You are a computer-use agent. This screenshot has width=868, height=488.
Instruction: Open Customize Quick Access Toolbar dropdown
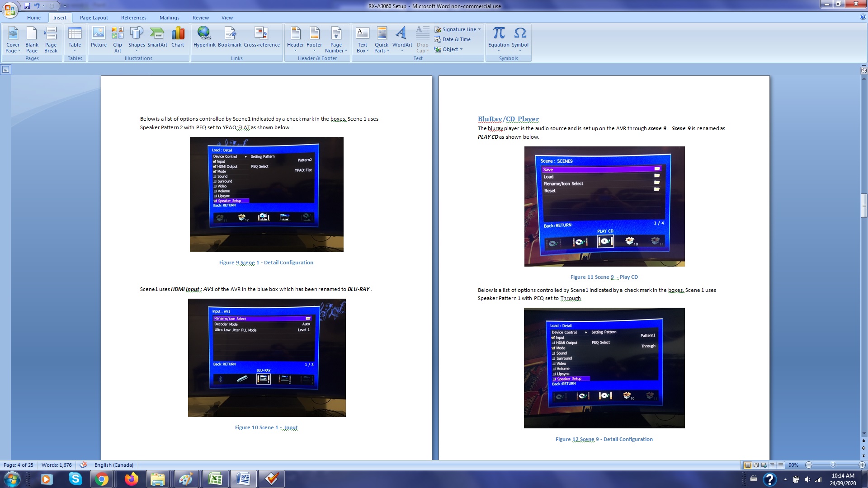click(x=65, y=6)
